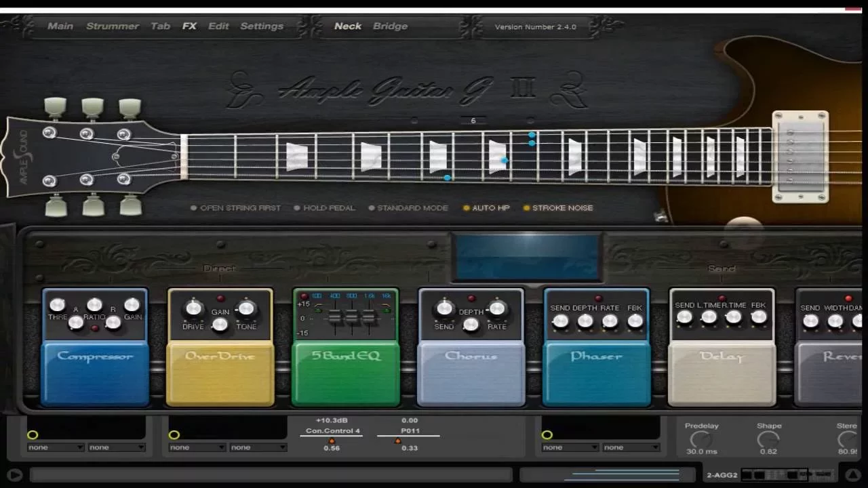Screen dimensions: 868x488
Task: Switch to the Tab panel
Action: tap(161, 26)
